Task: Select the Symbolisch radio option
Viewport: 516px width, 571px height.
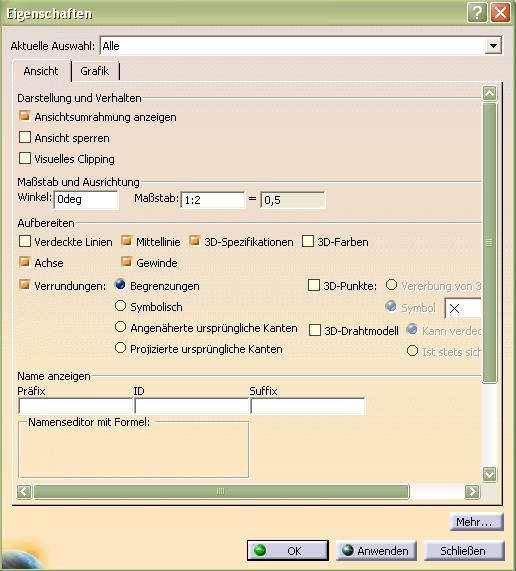Action: click(120, 306)
